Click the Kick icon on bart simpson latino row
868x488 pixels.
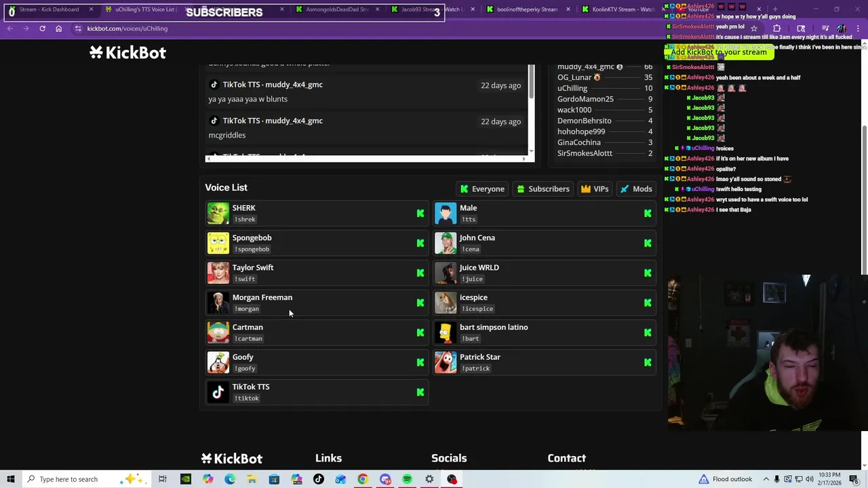(648, 333)
